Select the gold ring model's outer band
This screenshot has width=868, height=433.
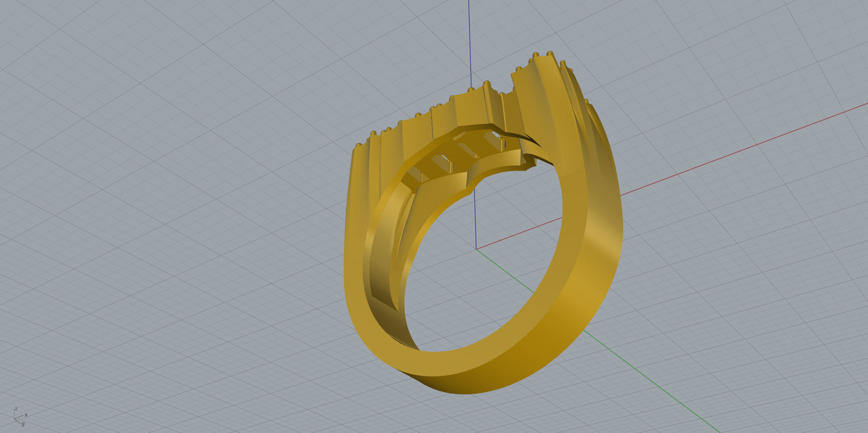click(568, 315)
